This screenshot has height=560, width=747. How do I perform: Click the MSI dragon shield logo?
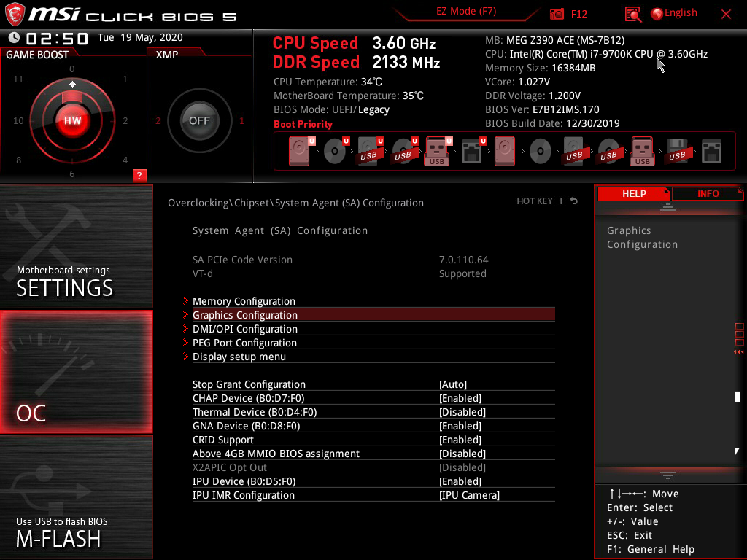(x=15, y=15)
